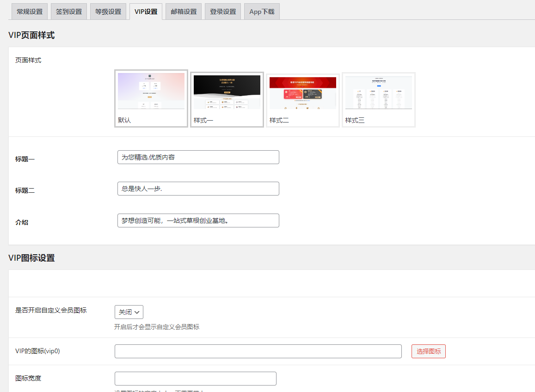Image resolution: width=535 pixels, height=392 pixels.
Task: Click the VIP的图标(vip0) URL field
Action: tap(258, 351)
